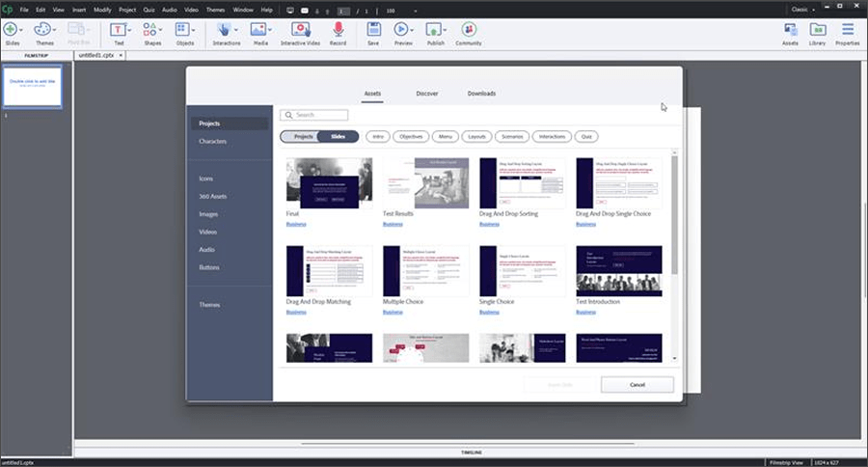Open the Assets panel icon in toolbar
This screenshot has height=467, width=868.
click(x=791, y=29)
